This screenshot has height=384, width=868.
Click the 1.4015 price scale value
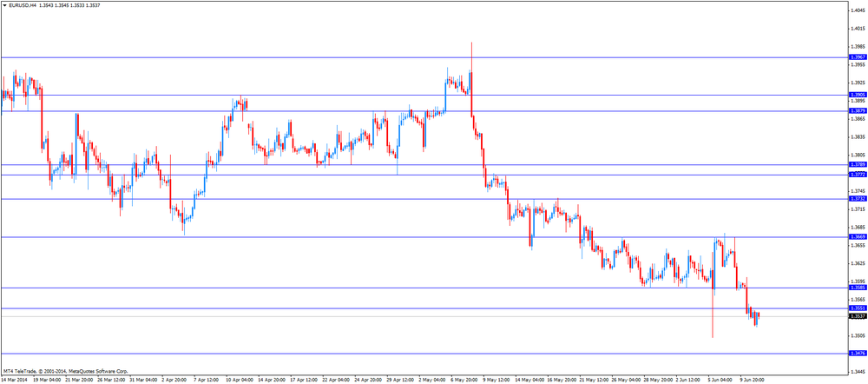coord(857,29)
